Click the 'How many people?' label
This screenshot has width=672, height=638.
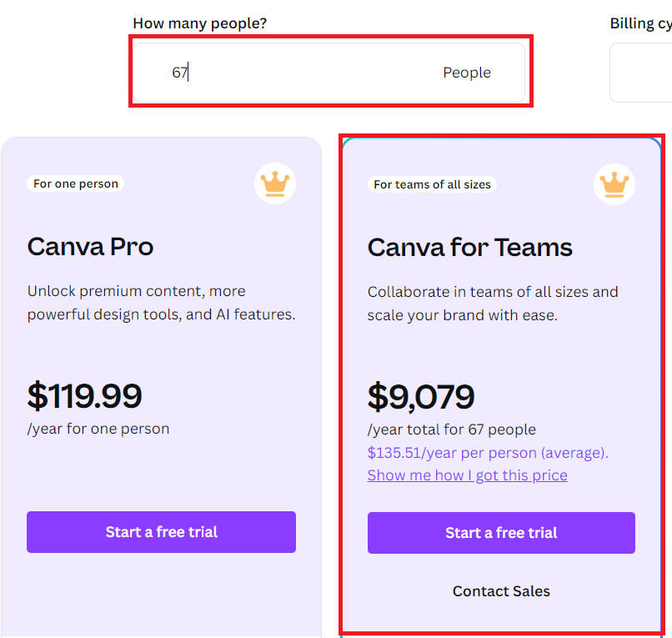point(200,23)
